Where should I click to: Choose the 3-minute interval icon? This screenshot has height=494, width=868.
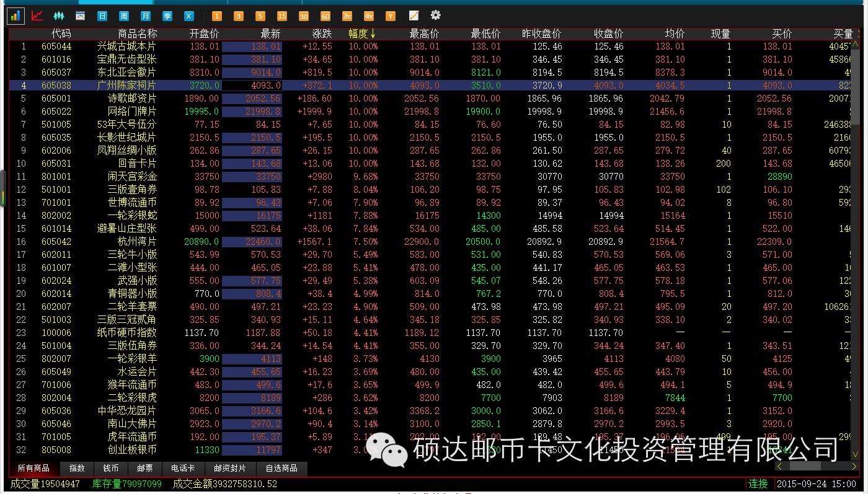point(239,16)
